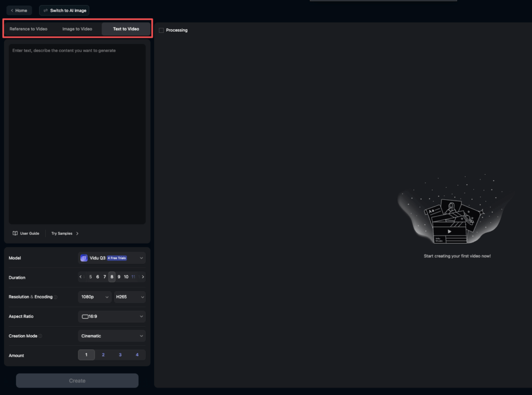Click the User Guide book icon

point(15,233)
